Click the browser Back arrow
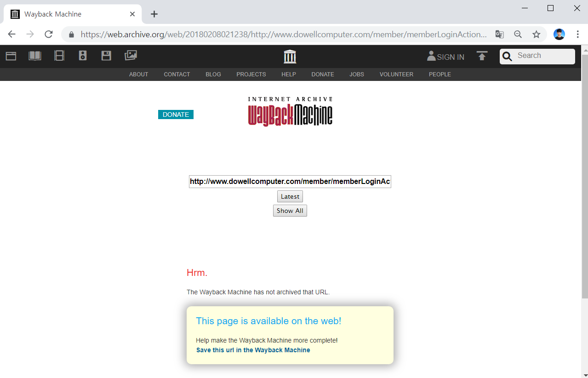The width and height of the screenshot is (588, 378). 11,34
